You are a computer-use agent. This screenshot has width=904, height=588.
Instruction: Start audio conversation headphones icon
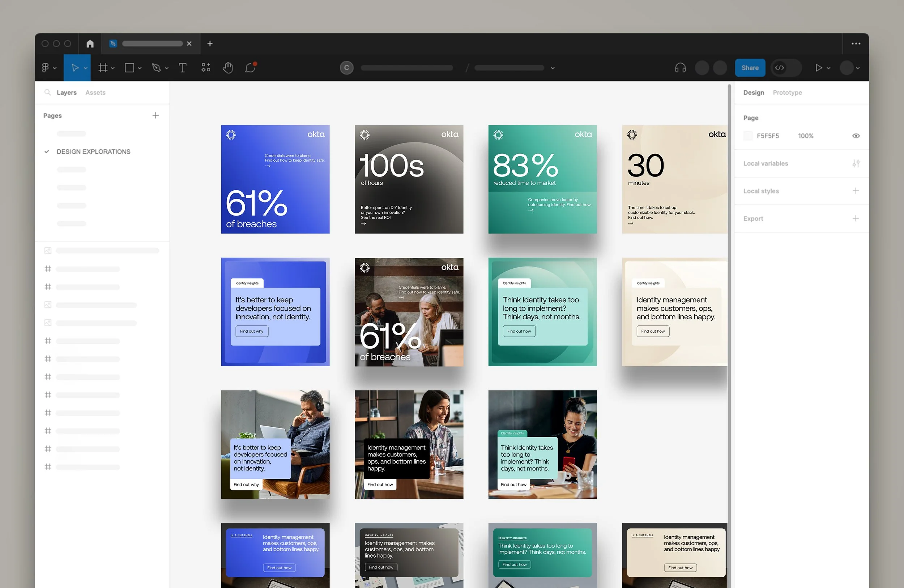pyautogui.click(x=680, y=68)
